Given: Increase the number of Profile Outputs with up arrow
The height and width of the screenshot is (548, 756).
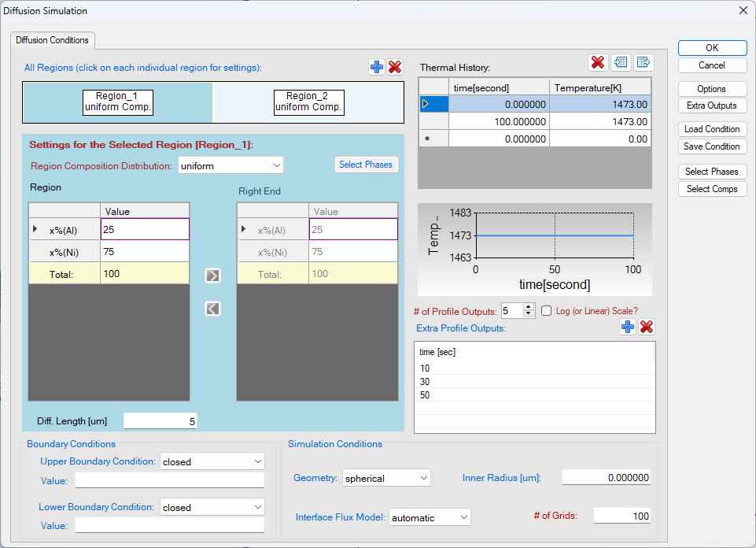Looking at the screenshot, I should (x=529, y=307).
